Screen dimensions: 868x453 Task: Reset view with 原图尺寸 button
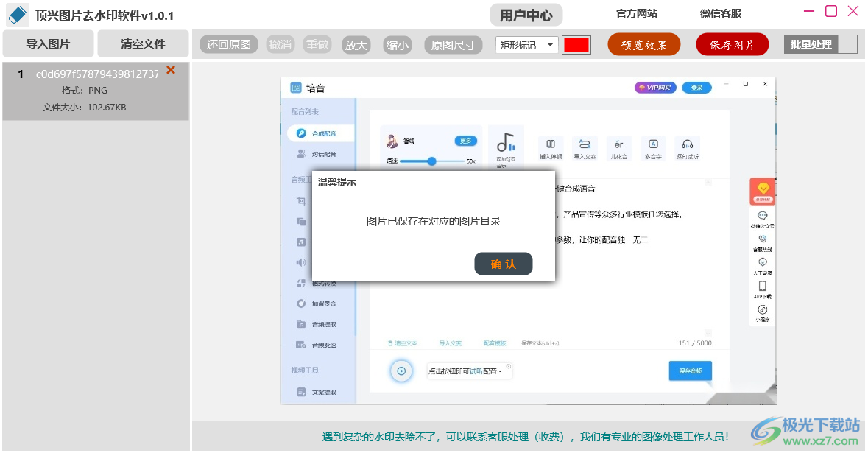(454, 45)
